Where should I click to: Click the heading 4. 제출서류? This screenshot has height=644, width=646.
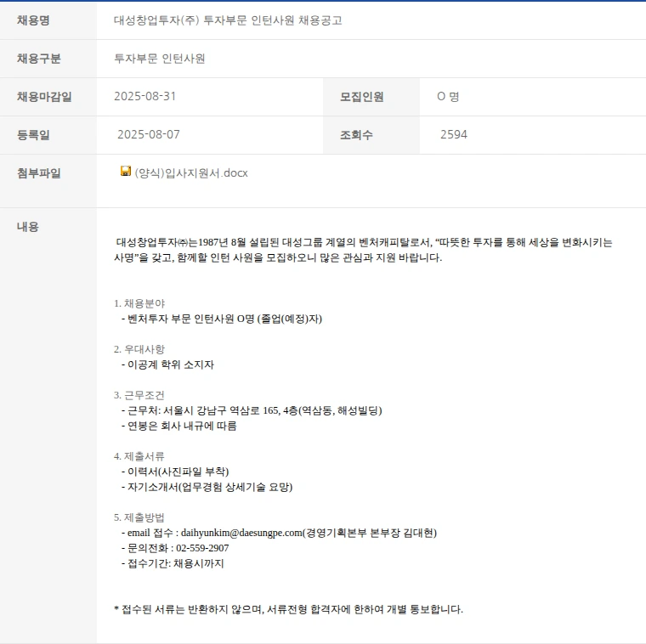[x=139, y=456]
